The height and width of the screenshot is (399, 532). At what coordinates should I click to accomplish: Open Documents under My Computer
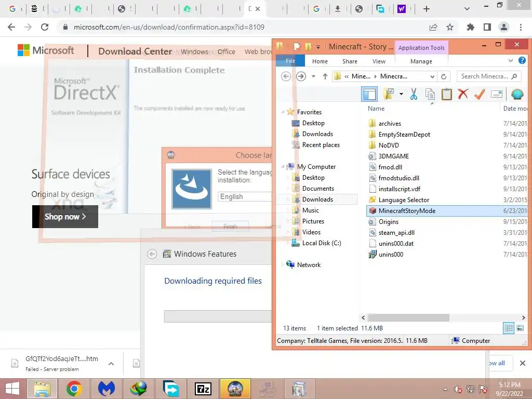318,188
